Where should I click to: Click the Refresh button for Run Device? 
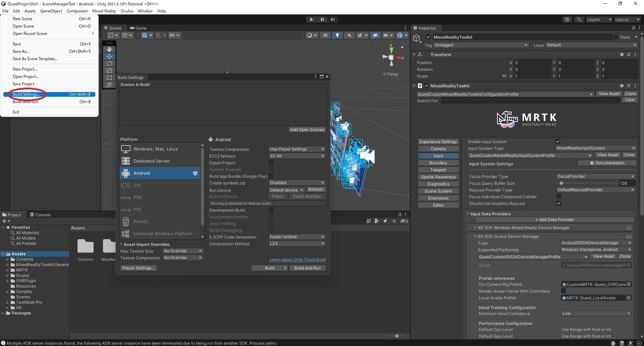[316, 190]
